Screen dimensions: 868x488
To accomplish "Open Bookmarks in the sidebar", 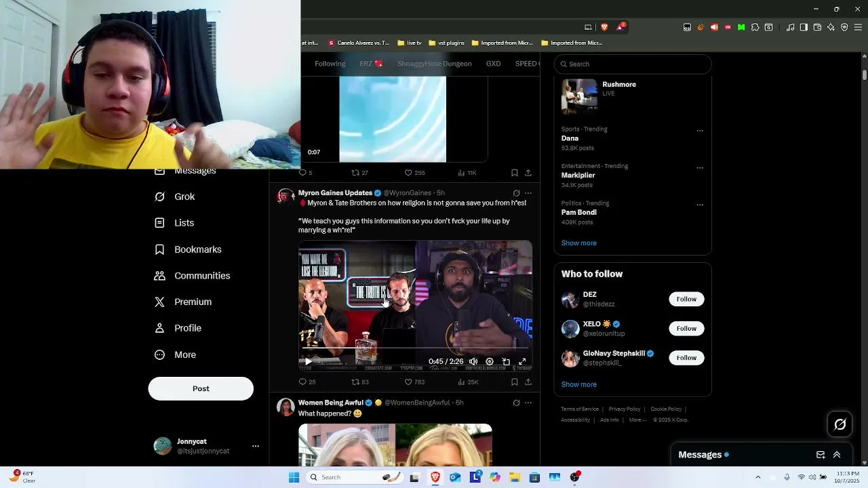I will coord(188,249).
